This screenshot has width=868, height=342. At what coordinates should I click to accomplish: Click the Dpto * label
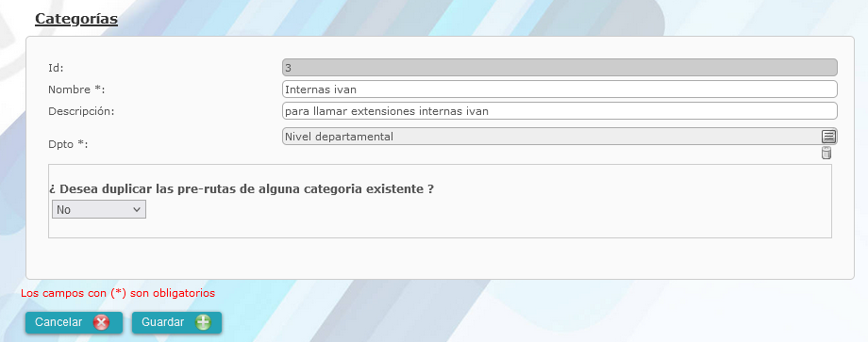tap(68, 145)
